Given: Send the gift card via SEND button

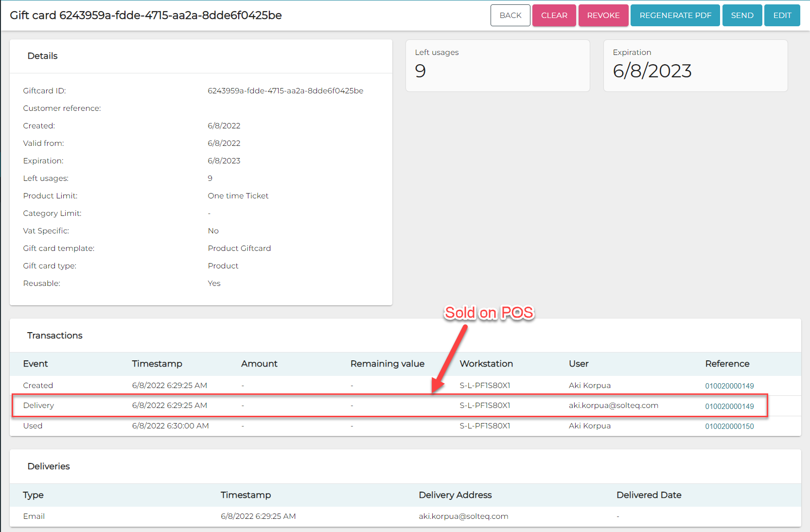Looking at the screenshot, I should 742,16.
